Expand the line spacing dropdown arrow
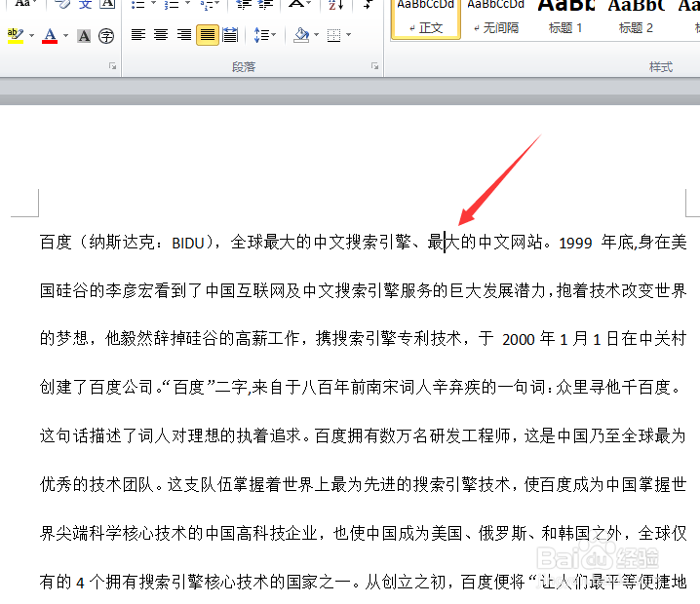This screenshot has width=700, height=604. click(274, 35)
